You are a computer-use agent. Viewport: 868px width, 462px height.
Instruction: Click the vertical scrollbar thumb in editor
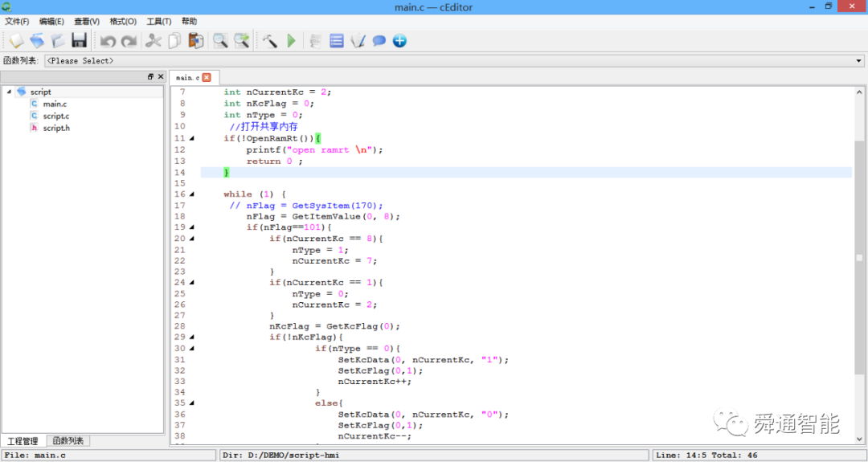tap(859, 257)
